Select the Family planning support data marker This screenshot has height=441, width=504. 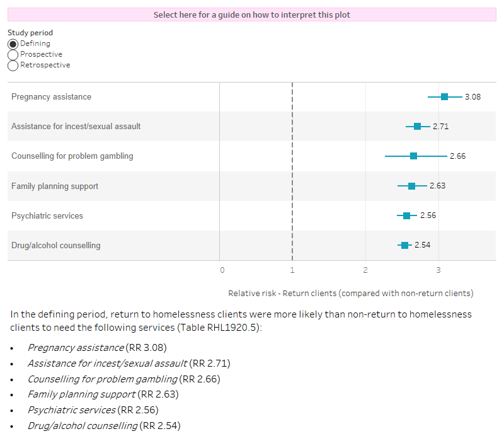tap(411, 185)
